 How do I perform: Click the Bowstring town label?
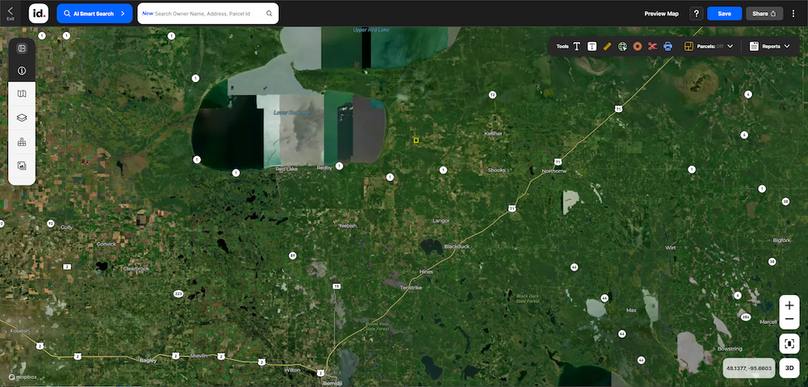point(729,349)
